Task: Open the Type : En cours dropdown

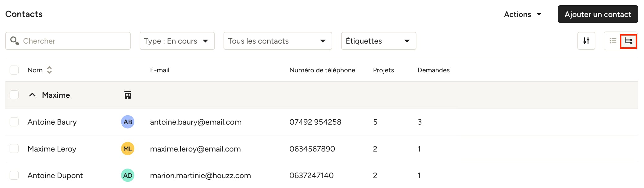Action: (177, 41)
